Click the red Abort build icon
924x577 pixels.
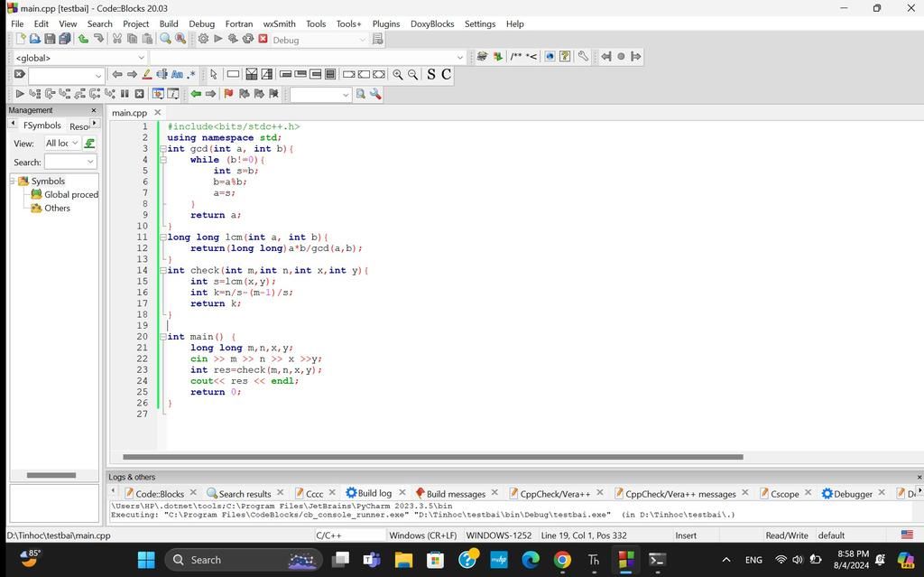[263, 39]
